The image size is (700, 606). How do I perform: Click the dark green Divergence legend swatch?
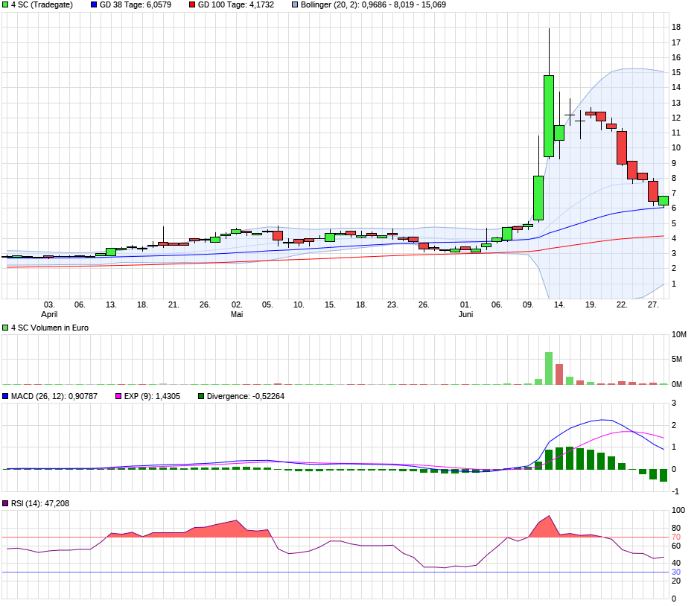tap(201, 397)
